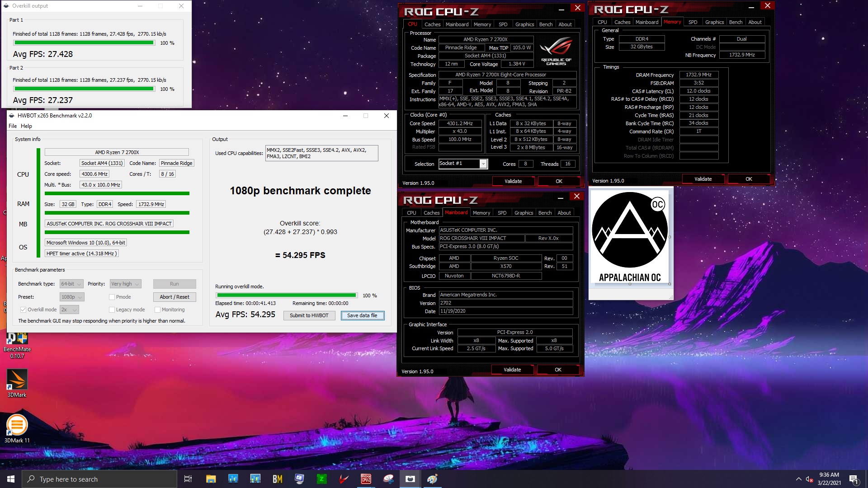Image resolution: width=868 pixels, height=488 pixels.
Task: Click the Core Voltage 1.384 V value
Action: (x=517, y=64)
